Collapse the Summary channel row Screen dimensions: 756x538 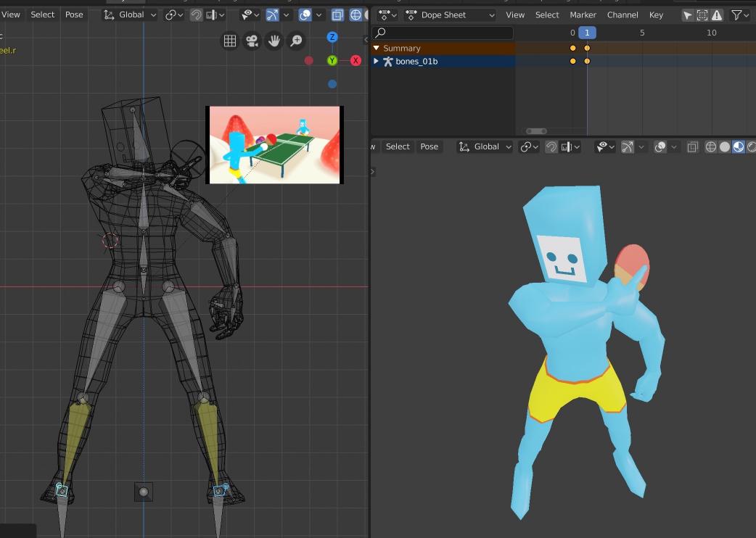(376, 49)
